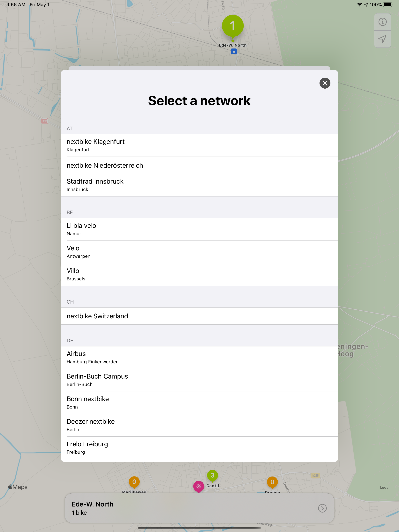Close the Select a network dialog
Viewport: 399px width, 532px height.
click(x=325, y=83)
